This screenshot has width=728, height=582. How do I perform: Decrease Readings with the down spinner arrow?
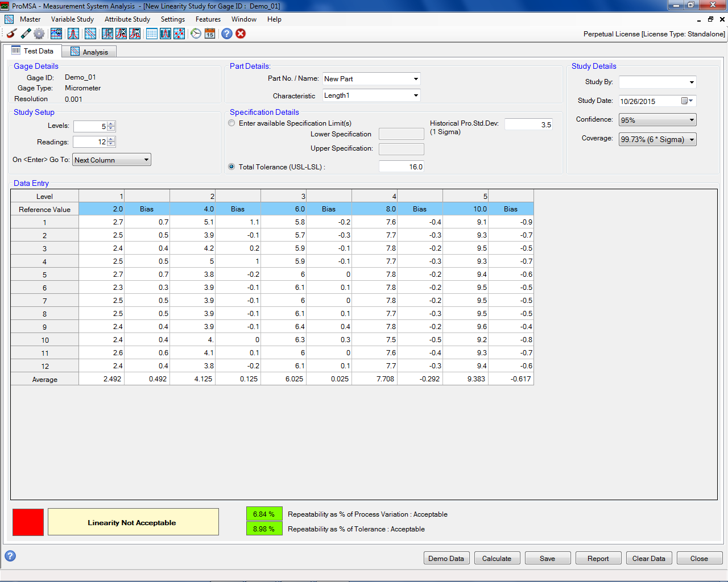111,144
